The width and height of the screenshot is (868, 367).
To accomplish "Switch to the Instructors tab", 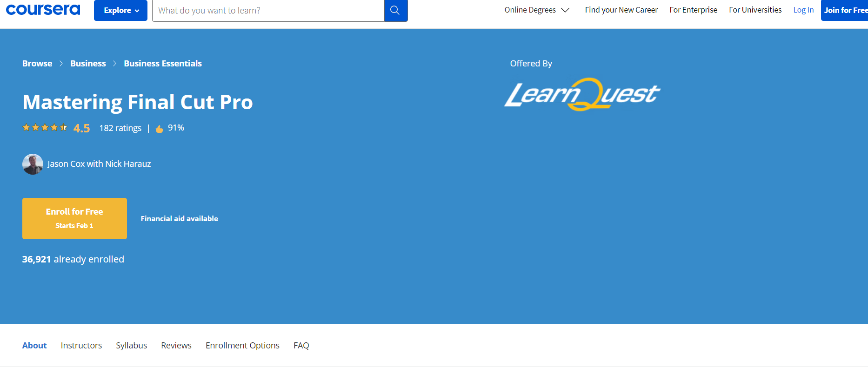I will click(81, 346).
